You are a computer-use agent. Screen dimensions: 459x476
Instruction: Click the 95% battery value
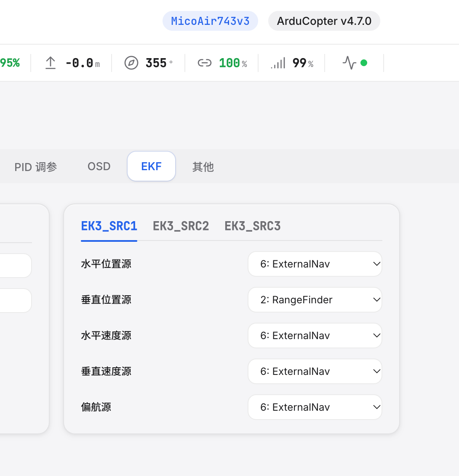coord(10,63)
